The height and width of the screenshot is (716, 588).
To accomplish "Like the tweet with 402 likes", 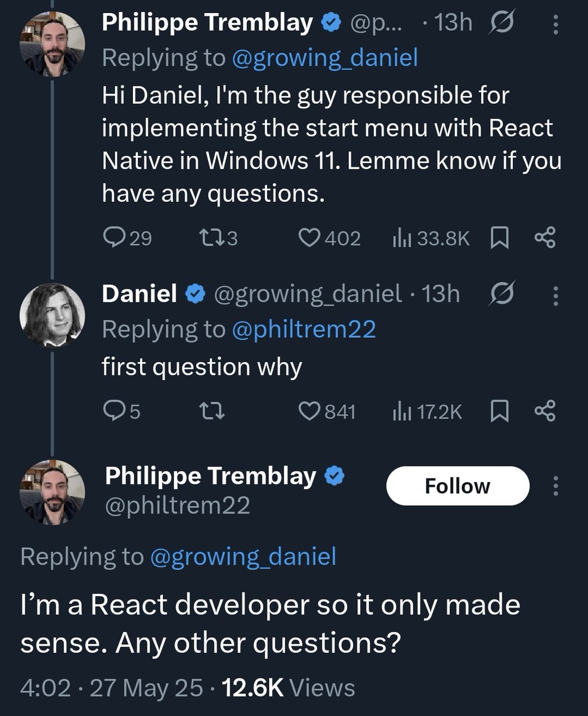I will 329,239.
